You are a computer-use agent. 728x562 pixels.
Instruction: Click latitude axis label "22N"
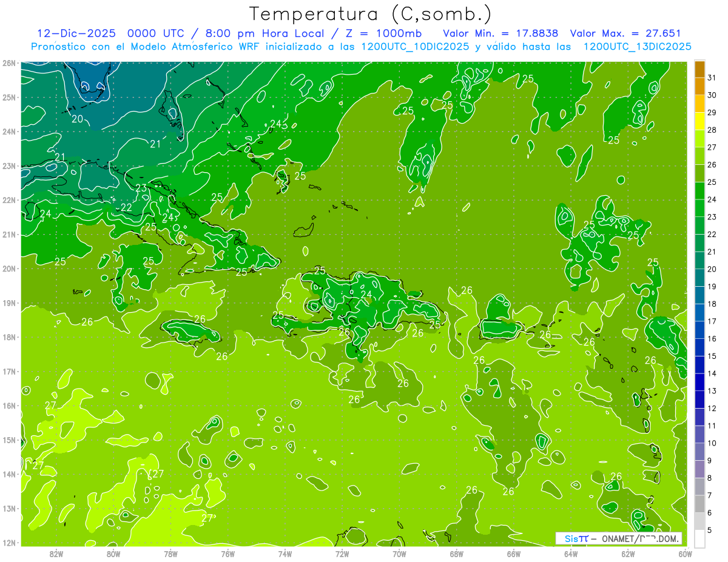(9, 200)
